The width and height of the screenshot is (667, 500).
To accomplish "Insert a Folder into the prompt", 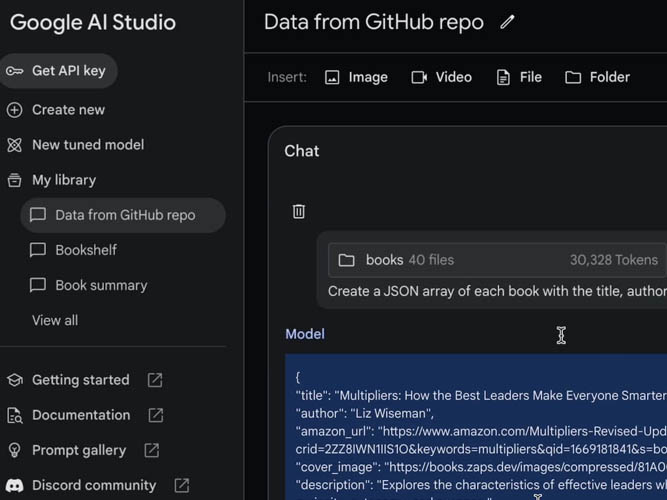I will coord(597,77).
